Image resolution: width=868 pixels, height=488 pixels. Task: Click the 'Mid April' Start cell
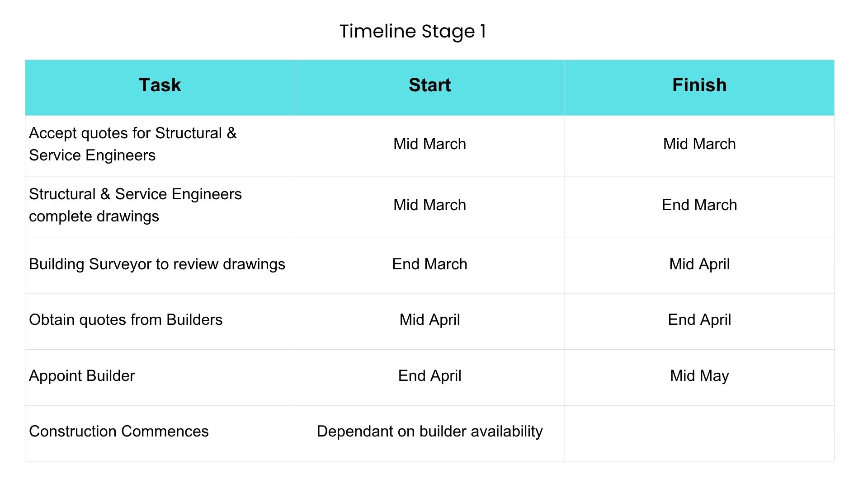tap(429, 320)
